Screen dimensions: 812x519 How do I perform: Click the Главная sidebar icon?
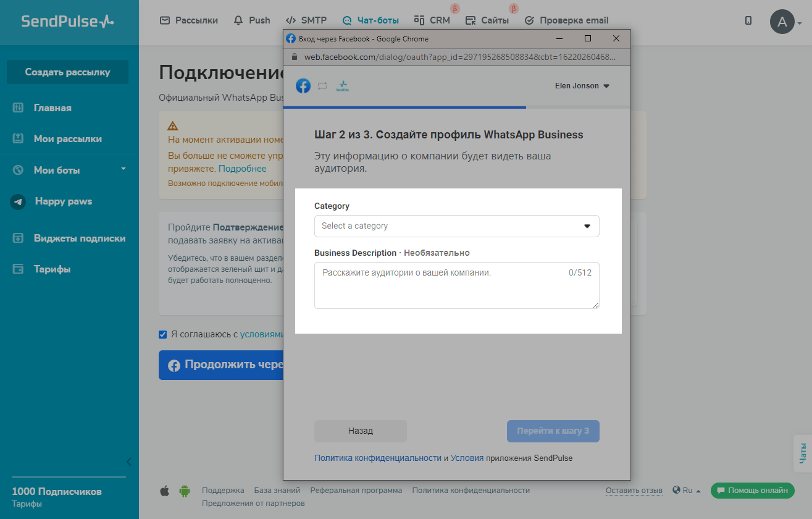[x=18, y=108]
